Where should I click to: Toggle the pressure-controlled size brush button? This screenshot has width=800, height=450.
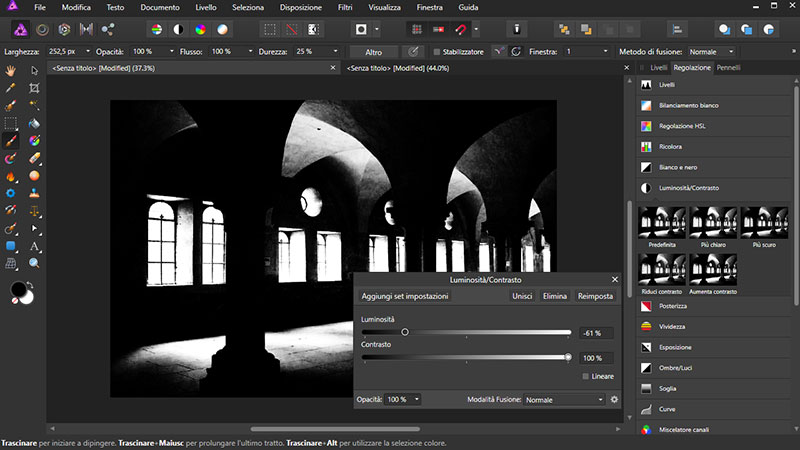tap(413, 52)
